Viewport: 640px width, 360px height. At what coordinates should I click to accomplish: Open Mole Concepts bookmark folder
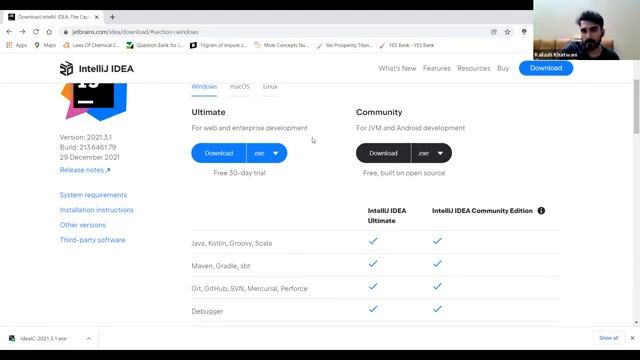(282, 45)
